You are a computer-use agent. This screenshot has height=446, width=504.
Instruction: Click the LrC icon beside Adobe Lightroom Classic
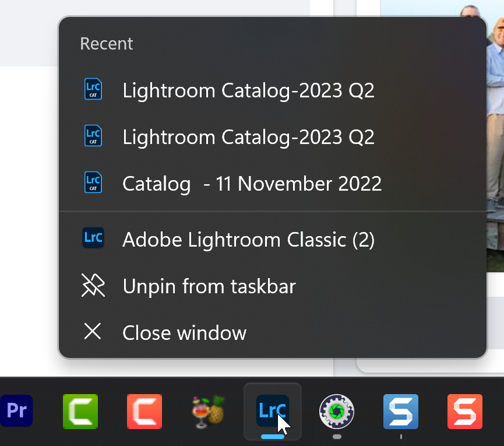[x=93, y=238]
